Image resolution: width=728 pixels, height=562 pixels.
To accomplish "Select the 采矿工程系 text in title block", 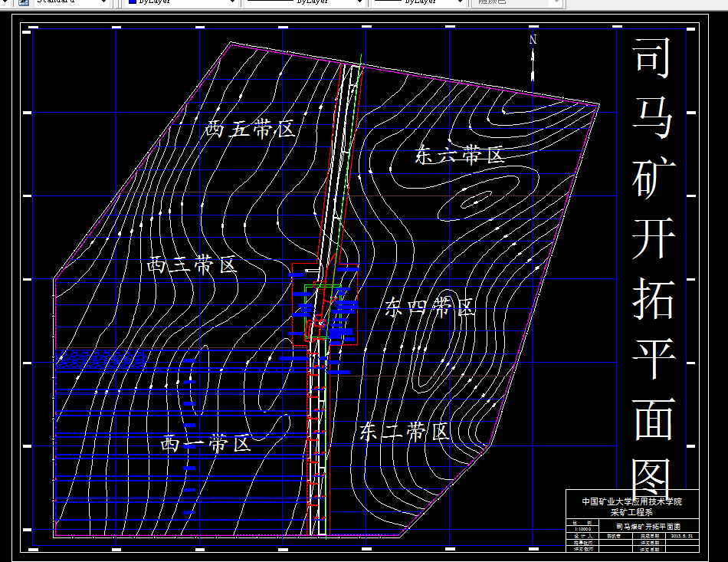I will point(631,512).
